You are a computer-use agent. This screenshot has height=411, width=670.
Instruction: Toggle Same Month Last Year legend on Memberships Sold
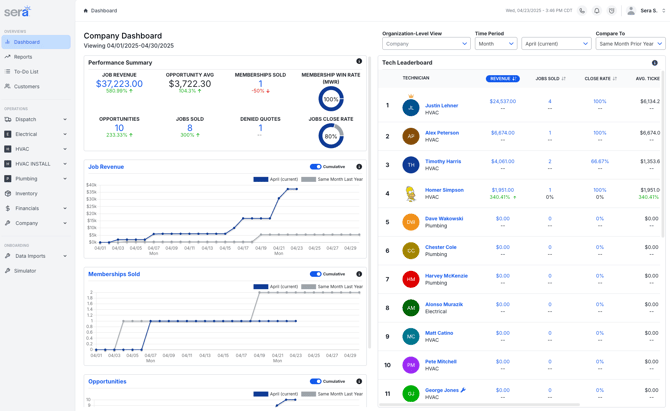(332, 287)
